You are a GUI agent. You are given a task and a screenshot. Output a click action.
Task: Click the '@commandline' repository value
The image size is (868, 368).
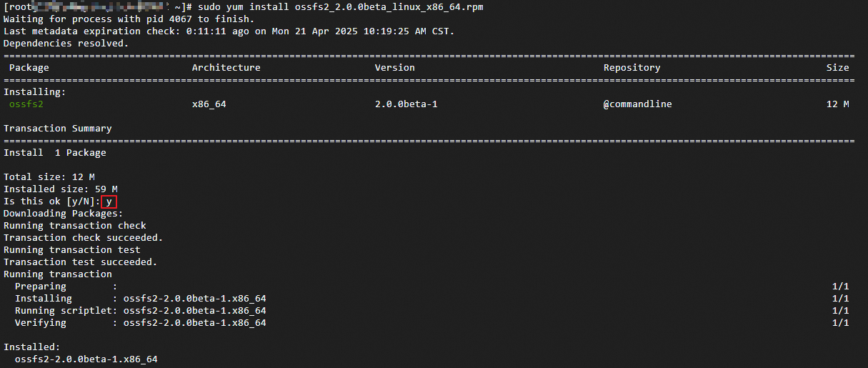point(638,104)
